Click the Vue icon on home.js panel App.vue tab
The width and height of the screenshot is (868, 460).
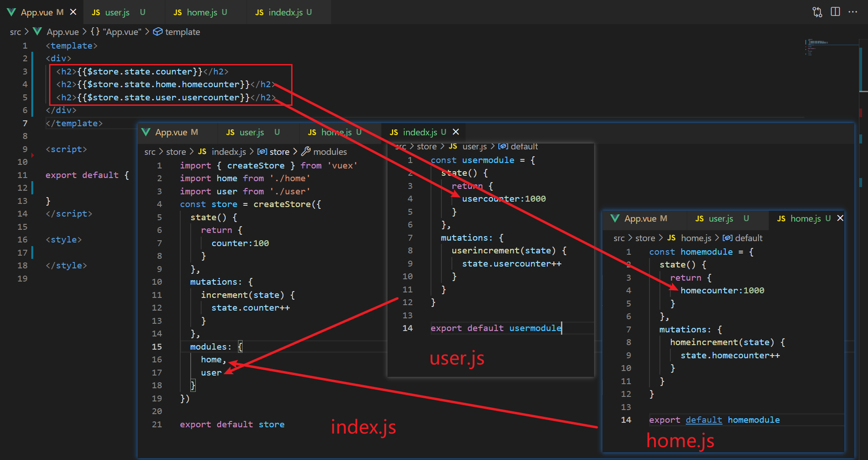point(615,218)
